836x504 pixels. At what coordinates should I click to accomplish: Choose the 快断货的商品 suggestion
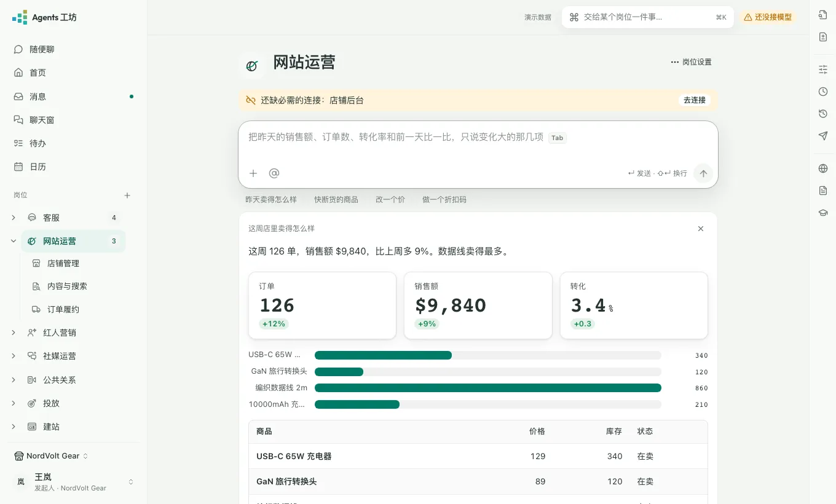click(336, 200)
